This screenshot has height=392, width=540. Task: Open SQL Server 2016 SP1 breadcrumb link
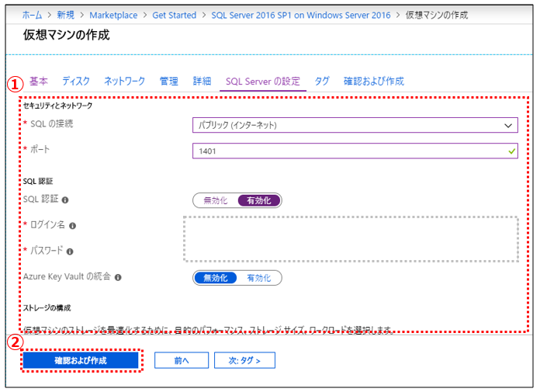coord(301,16)
